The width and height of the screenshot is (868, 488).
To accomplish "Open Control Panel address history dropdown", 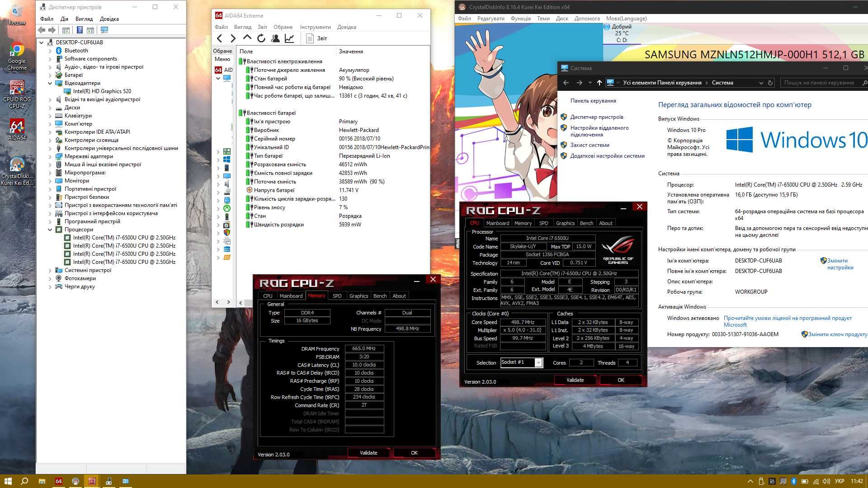I will coord(761,83).
